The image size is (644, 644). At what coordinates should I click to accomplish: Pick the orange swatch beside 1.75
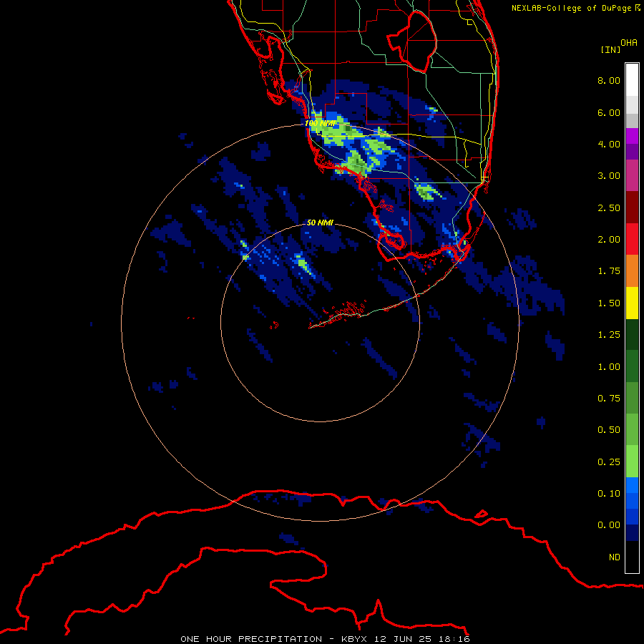632,271
